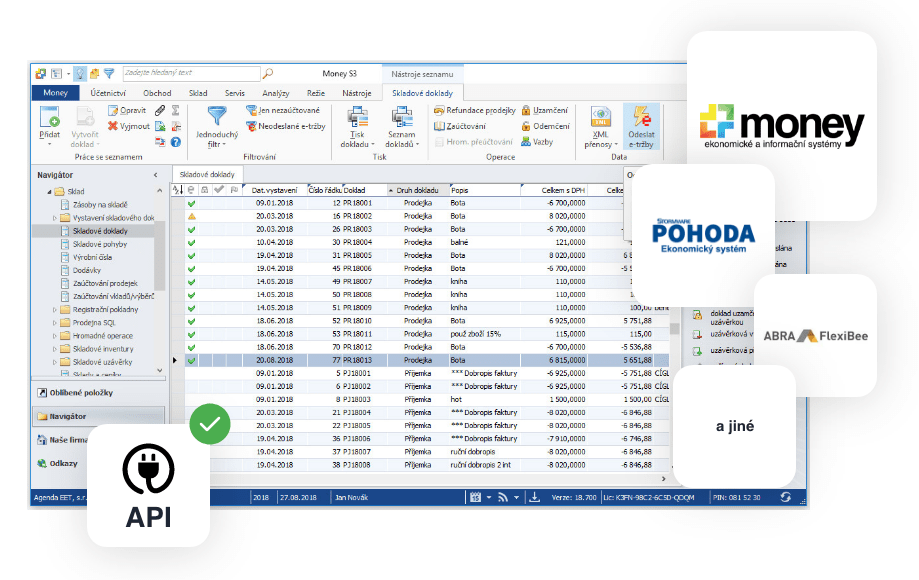Expand the Hromadné operace folder
This screenshot has width=919, height=580.
click(x=55, y=336)
